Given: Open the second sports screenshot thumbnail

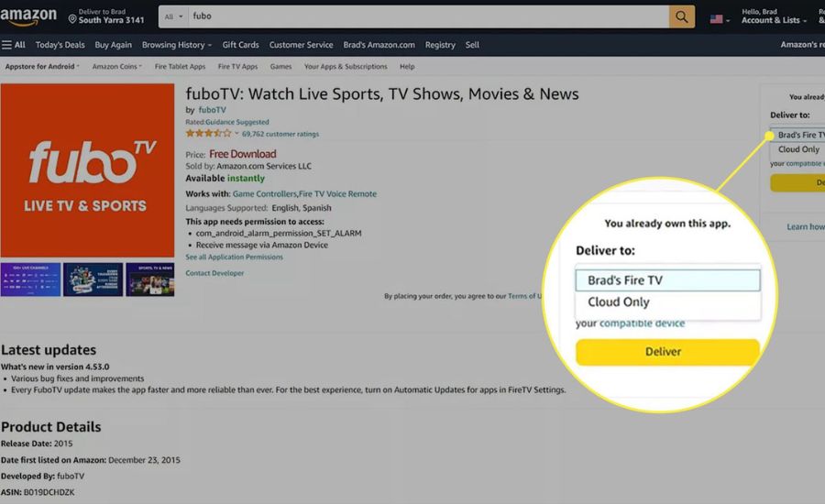Looking at the screenshot, I should coord(93,279).
